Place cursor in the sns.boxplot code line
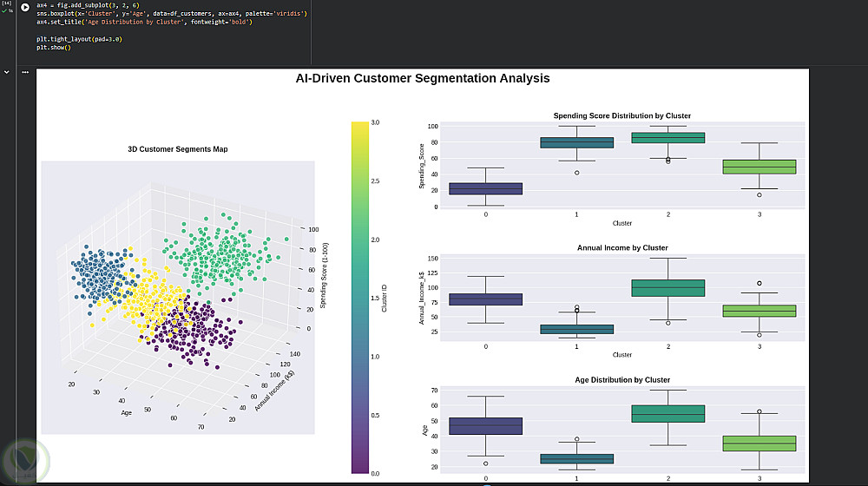The height and width of the screenshot is (486, 868). coord(172,13)
